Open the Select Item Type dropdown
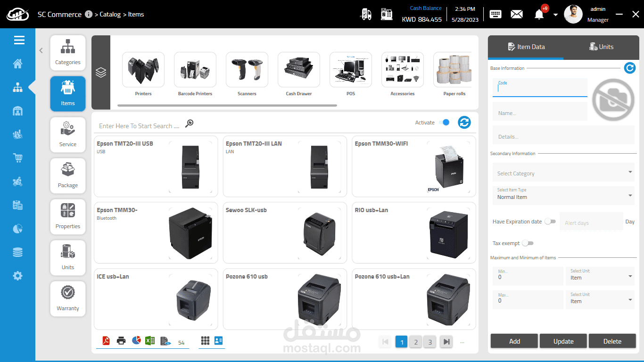This screenshot has width=644, height=362. coord(564,195)
